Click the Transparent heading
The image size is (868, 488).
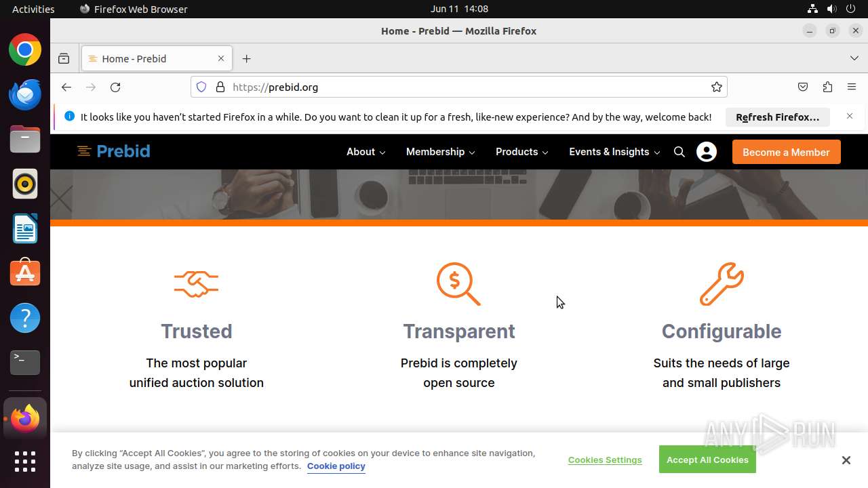click(459, 331)
